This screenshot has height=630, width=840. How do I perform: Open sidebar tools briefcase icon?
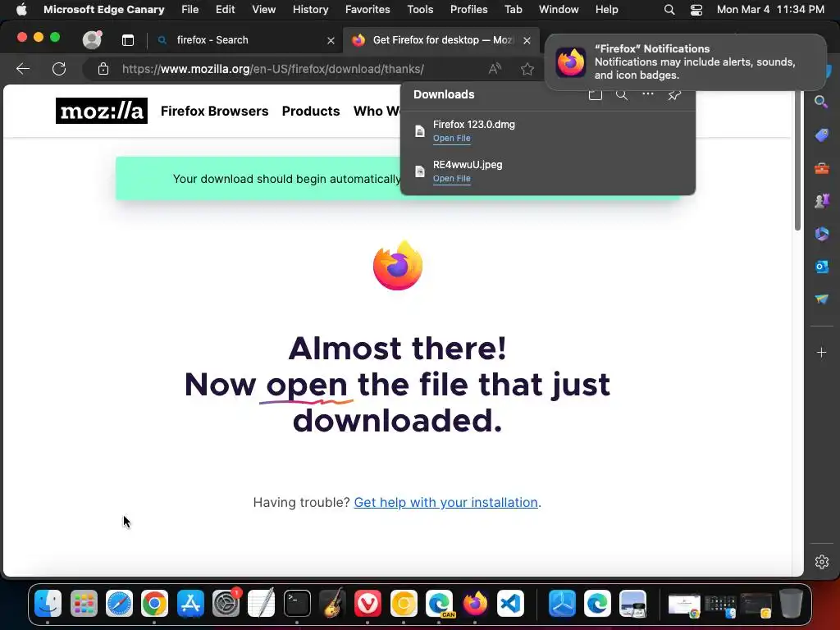pyautogui.click(x=822, y=168)
